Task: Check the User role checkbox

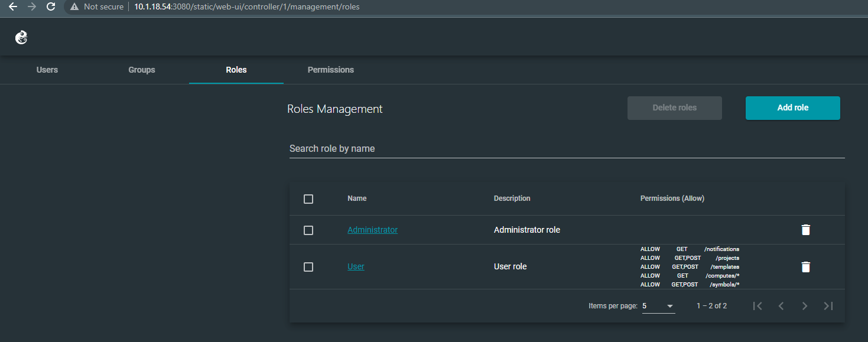Action: [308, 266]
